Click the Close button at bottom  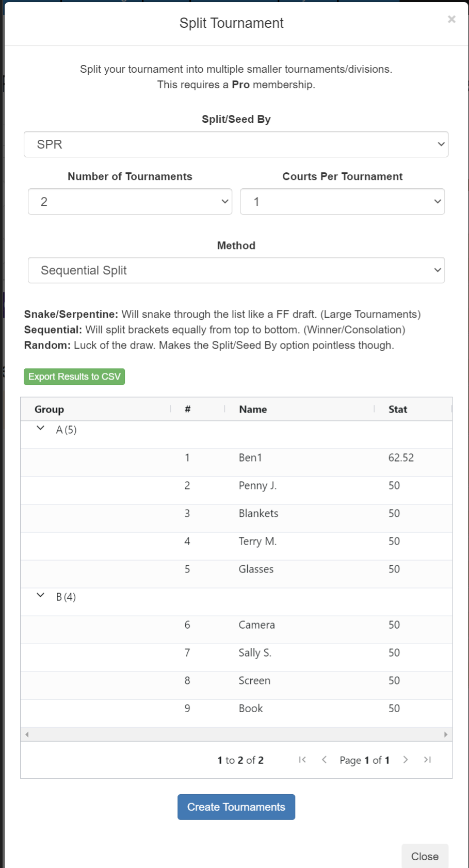425,856
